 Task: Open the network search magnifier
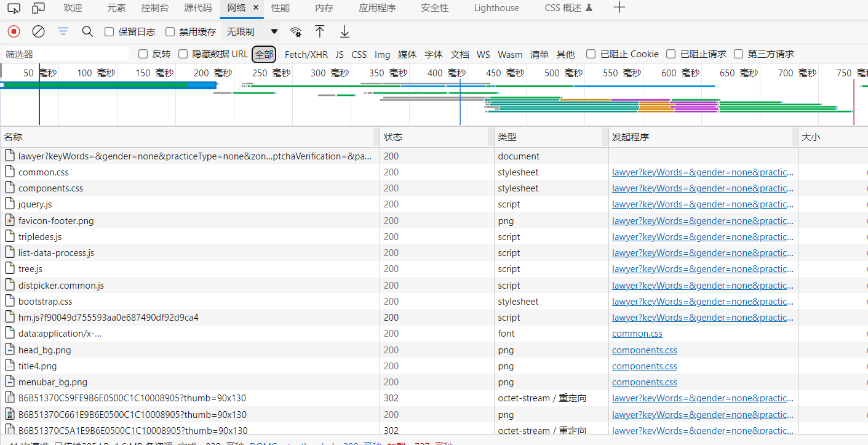87,31
